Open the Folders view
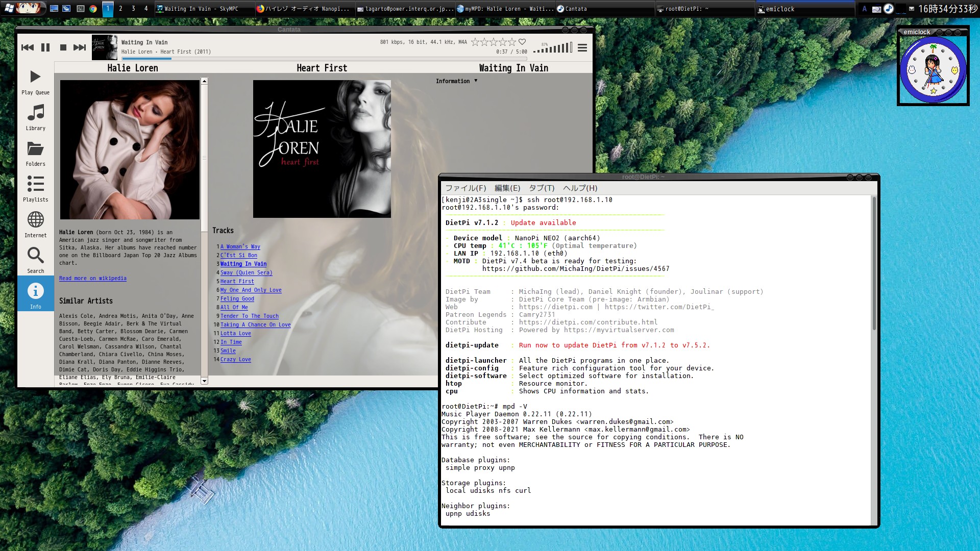980x551 pixels. (x=35, y=153)
